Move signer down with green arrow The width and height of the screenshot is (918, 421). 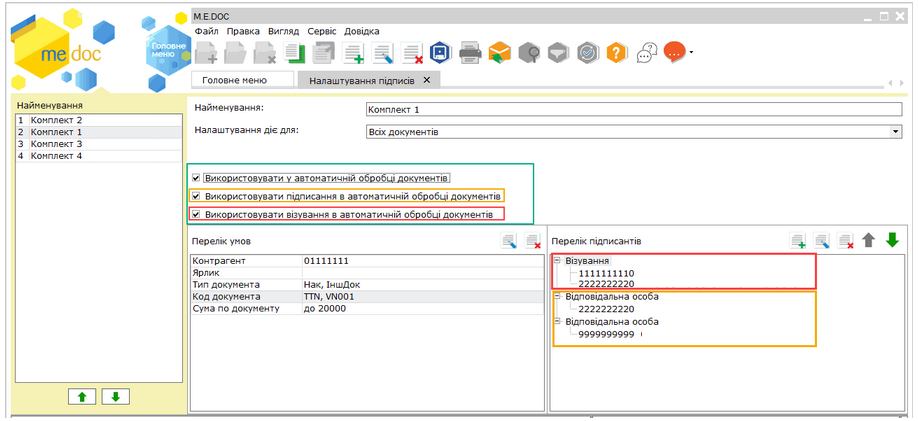click(x=892, y=240)
